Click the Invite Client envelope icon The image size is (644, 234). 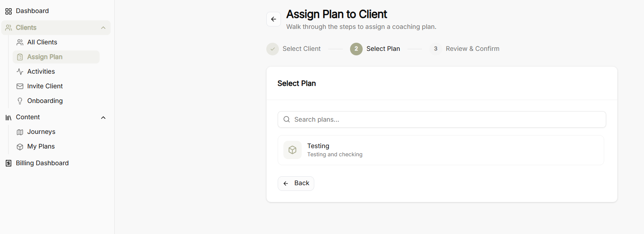tap(20, 86)
